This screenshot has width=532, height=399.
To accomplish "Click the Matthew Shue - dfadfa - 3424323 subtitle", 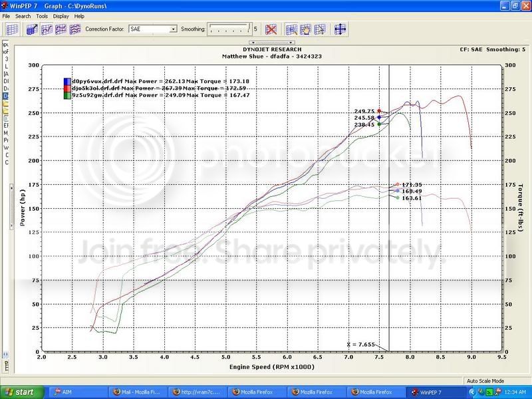I will (272, 57).
